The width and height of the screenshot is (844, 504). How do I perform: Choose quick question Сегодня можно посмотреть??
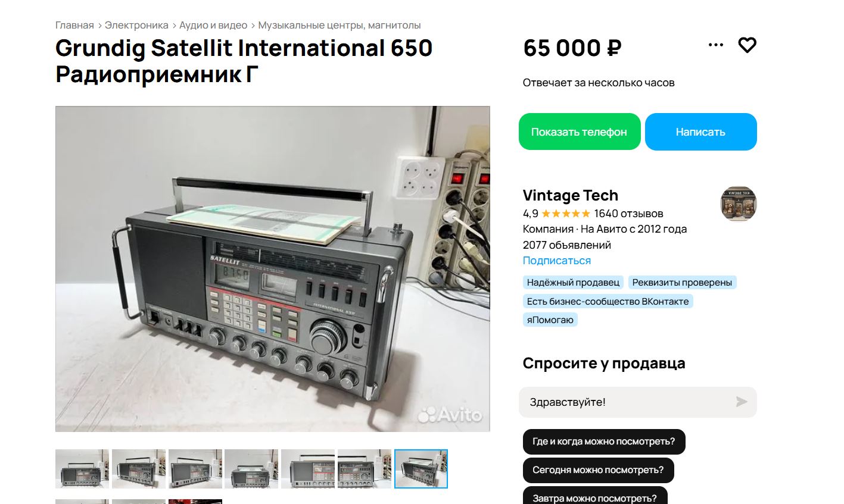pos(598,470)
